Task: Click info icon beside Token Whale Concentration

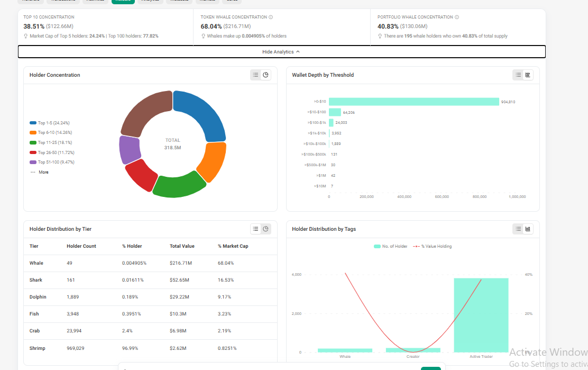Action: coord(271,17)
